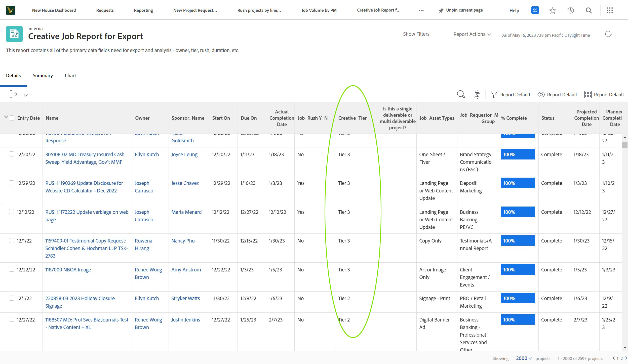
Task: Refresh the report with reload icon
Action: click(x=608, y=34)
